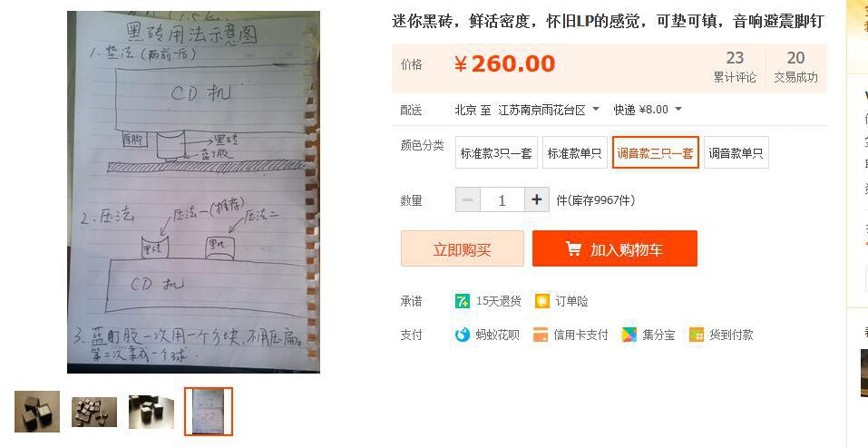Select the 标准款3只一套 option
This screenshot has width=868, height=447.
point(496,152)
